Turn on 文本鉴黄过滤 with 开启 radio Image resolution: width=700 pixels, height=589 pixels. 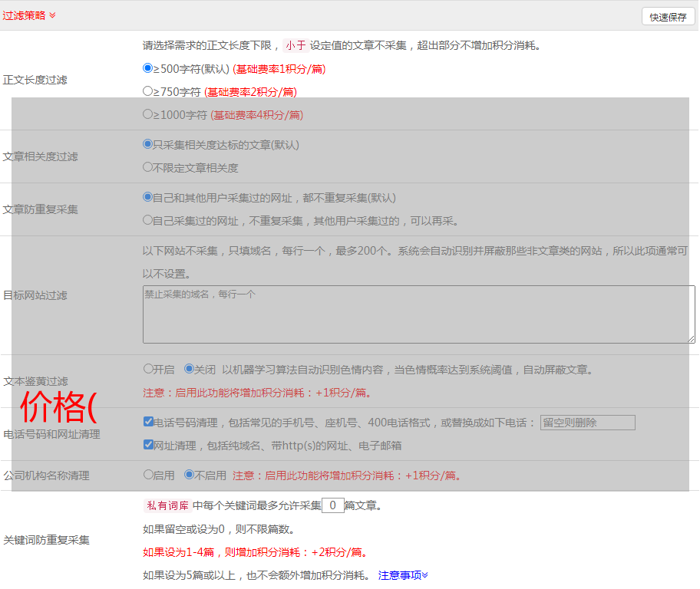(x=148, y=369)
